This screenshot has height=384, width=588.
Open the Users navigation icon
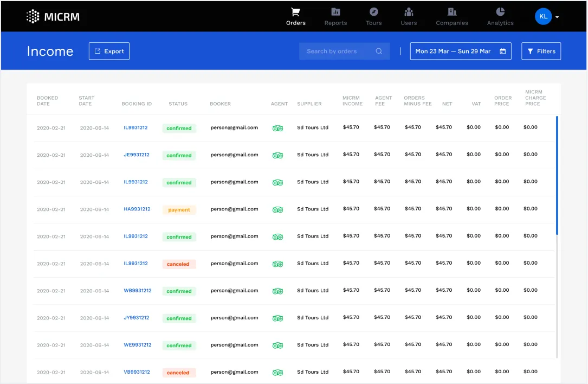[x=409, y=12]
